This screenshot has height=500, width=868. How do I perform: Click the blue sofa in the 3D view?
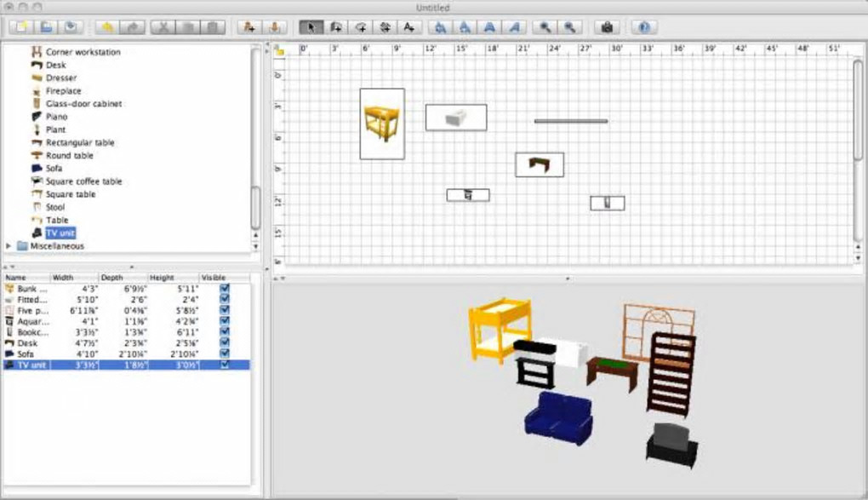point(558,418)
